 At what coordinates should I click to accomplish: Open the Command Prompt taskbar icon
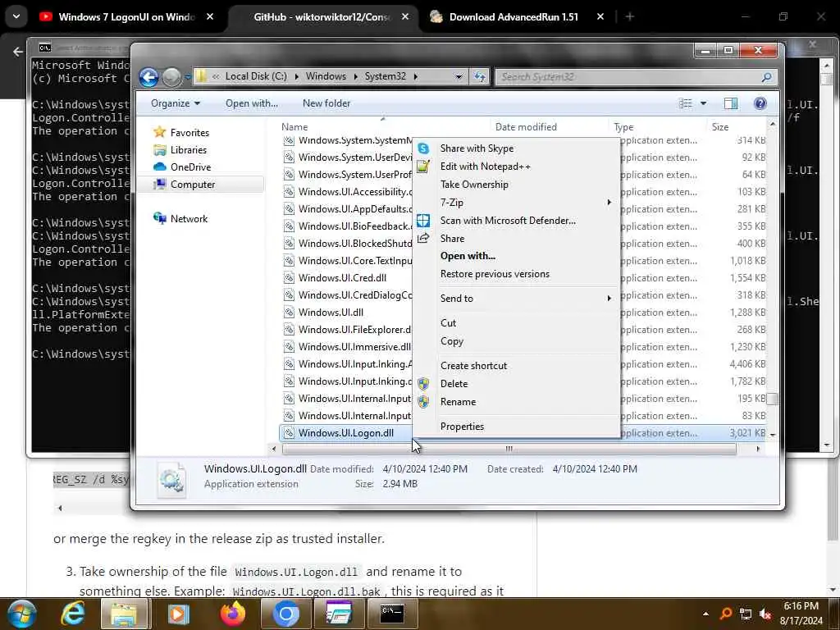392,613
